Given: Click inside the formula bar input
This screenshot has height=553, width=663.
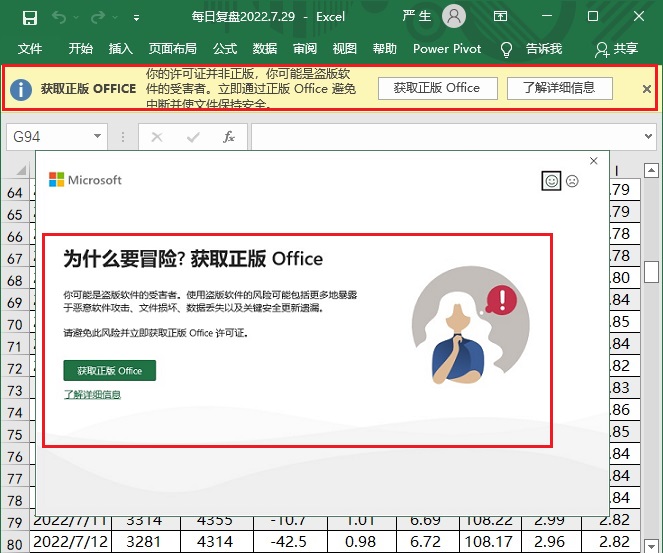Looking at the screenshot, I should coord(446,137).
